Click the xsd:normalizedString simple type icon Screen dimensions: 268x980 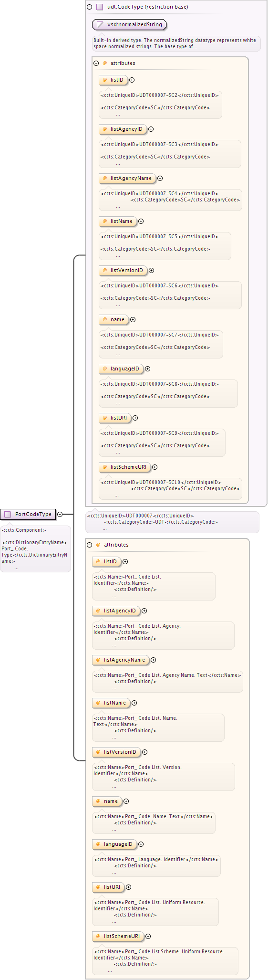click(100, 24)
